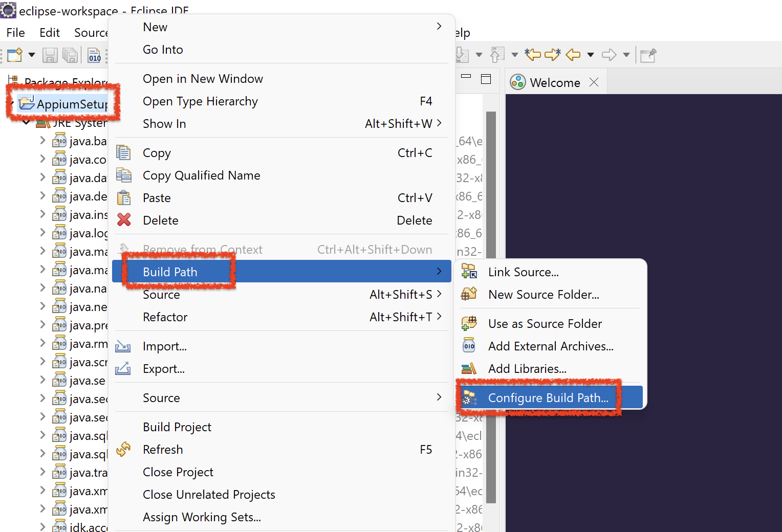Click the Last Edit Location toolbar icon
The width and height of the screenshot is (782, 532).
(x=533, y=54)
